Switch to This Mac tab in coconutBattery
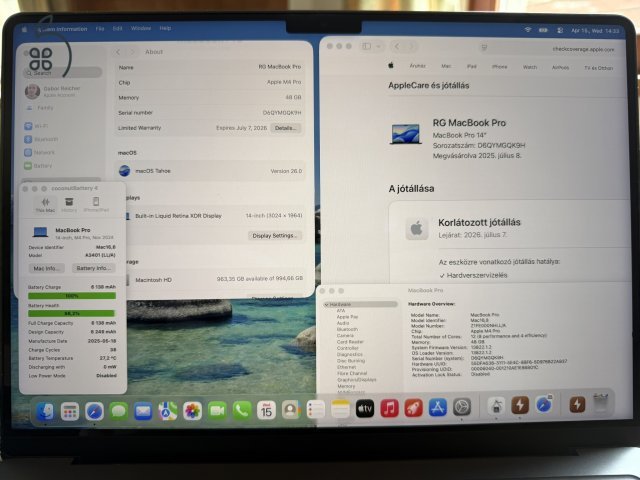 [45, 204]
